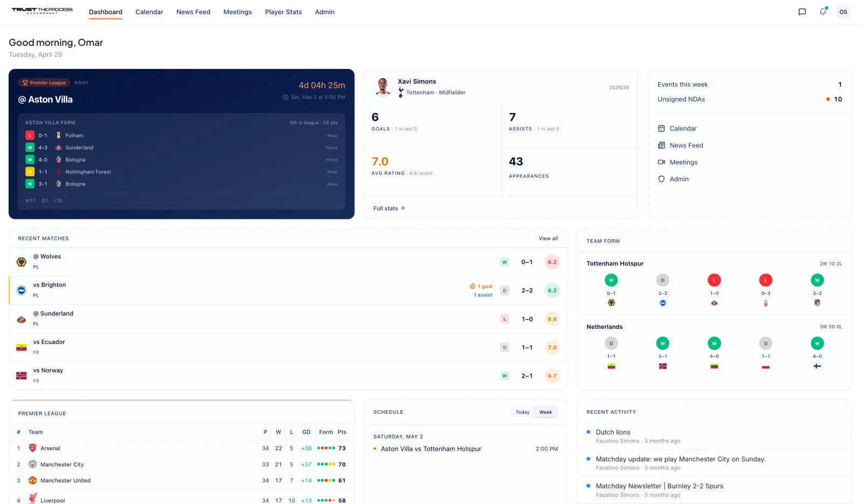Click the Arsenal club crest in the table
The width and height of the screenshot is (863, 504).
click(32, 448)
